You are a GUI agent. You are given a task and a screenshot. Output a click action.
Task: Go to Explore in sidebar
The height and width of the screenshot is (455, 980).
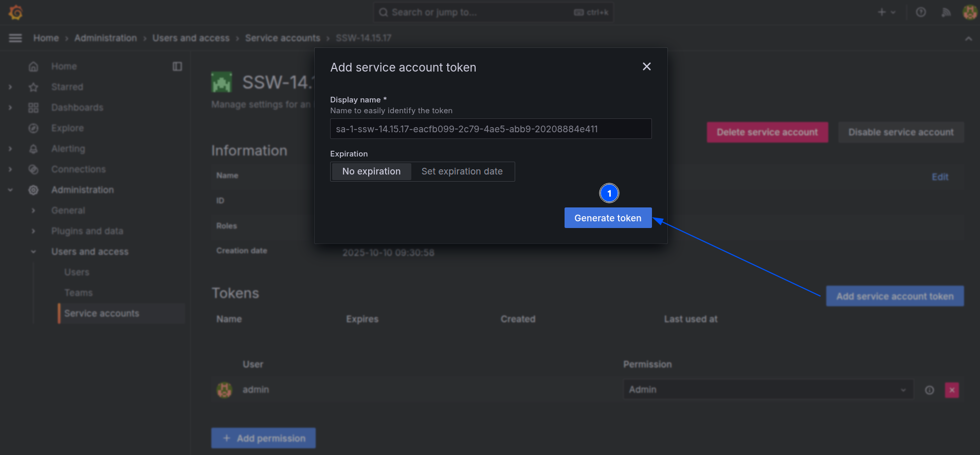pyautogui.click(x=67, y=128)
